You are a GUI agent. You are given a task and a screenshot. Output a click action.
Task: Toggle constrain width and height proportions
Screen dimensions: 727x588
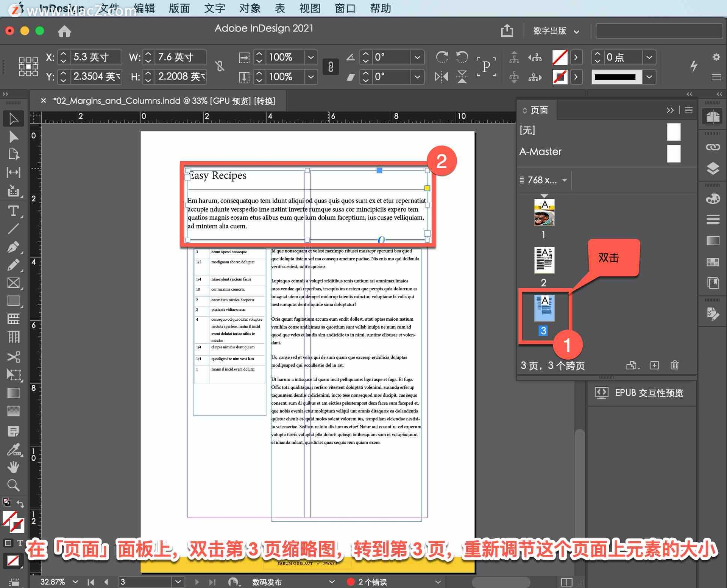point(220,67)
